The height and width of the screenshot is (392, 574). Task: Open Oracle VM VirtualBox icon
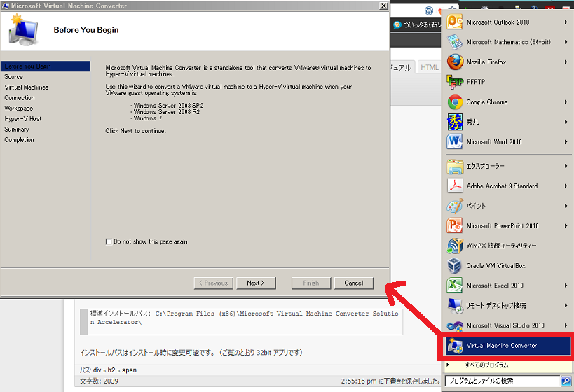[x=456, y=266]
